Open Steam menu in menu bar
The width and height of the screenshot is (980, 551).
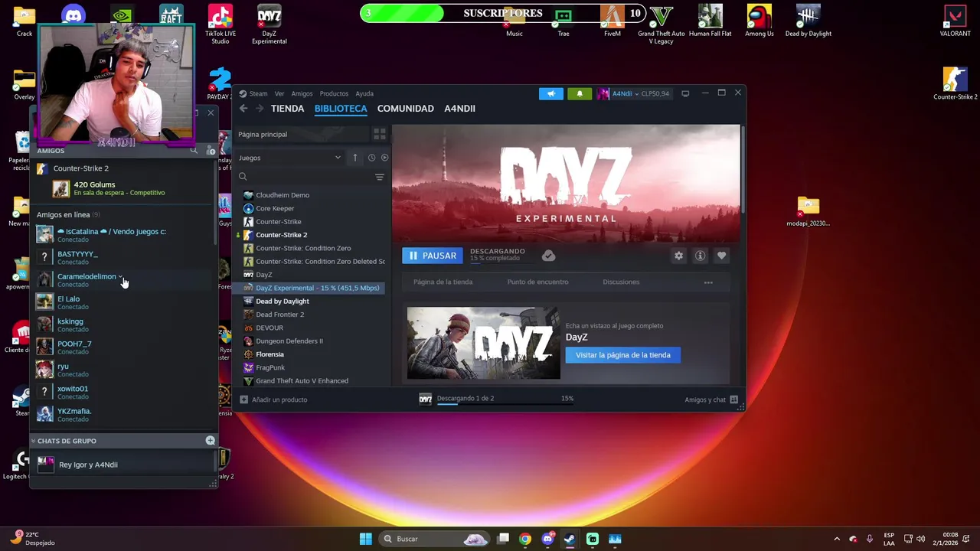point(258,93)
